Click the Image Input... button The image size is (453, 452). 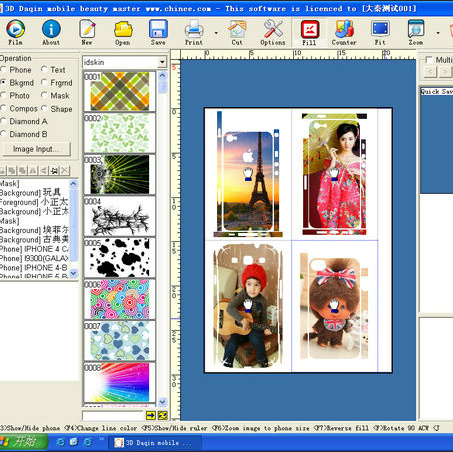(x=36, y=149)
